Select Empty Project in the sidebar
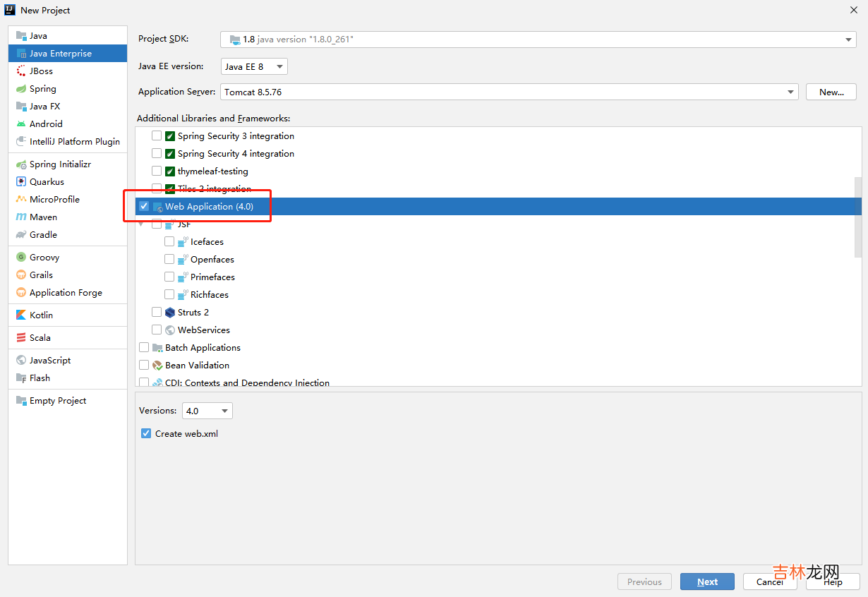868x597 pixels. click(x=57, y=401)
